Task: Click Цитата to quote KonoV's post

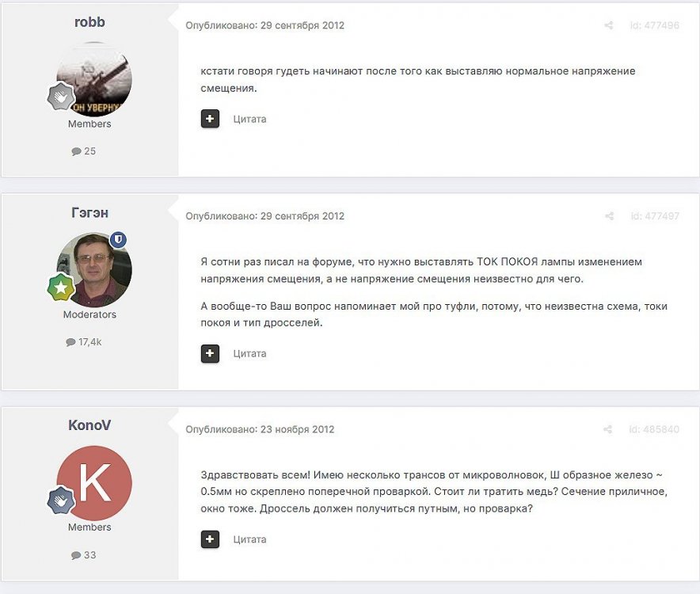Action: point(249,539)
